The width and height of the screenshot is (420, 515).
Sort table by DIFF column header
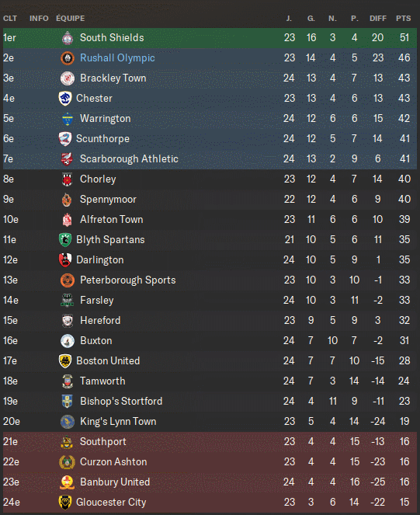pos(378,19)
